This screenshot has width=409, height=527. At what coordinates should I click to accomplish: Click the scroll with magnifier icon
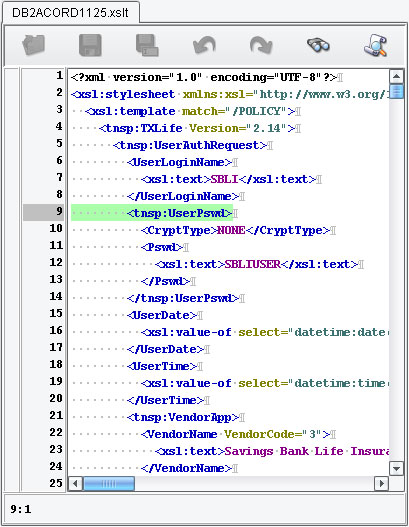[x=375, y=45]
